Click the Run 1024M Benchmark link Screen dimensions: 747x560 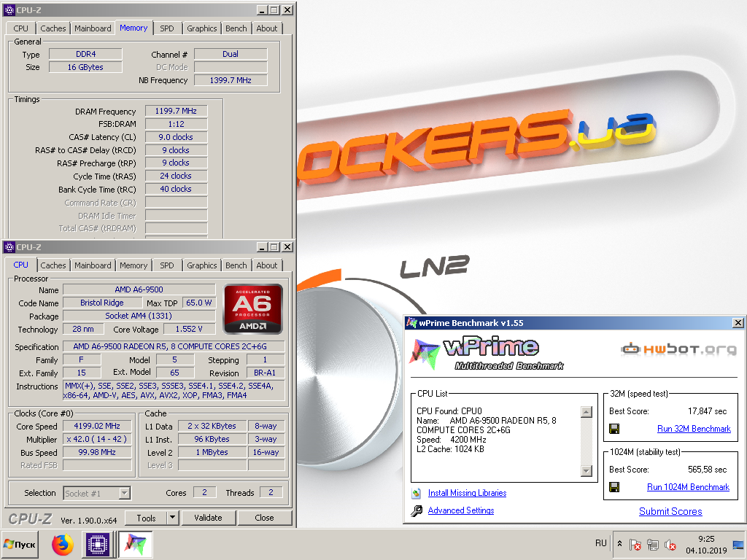688,487
